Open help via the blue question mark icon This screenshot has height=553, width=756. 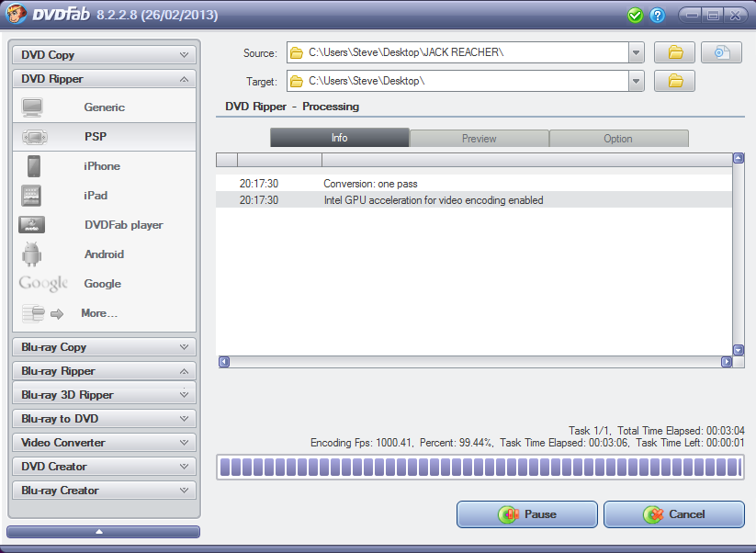pos(657,16)
